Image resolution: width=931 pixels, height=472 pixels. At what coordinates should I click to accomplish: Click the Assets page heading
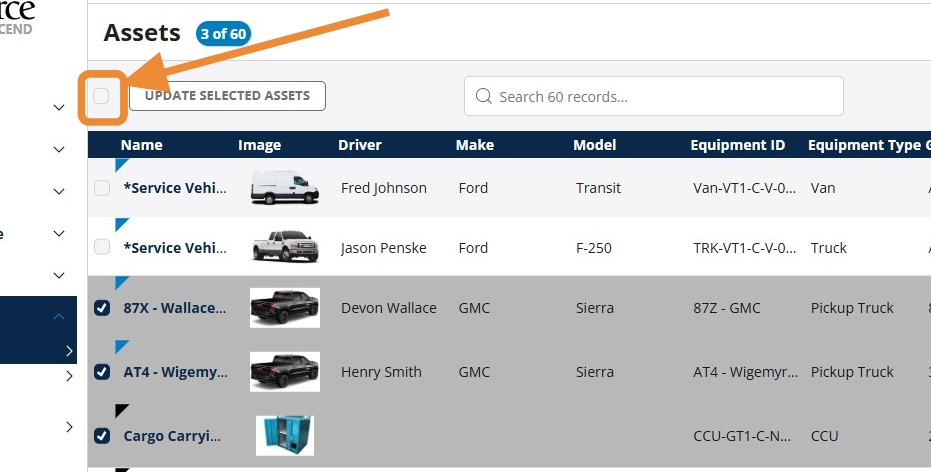pos(142,33)
